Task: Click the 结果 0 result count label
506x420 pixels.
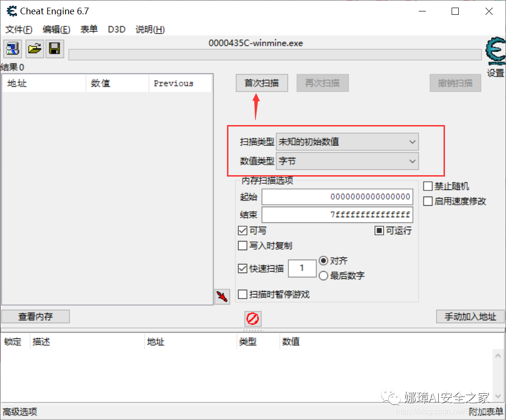Action: coord(12,67)
